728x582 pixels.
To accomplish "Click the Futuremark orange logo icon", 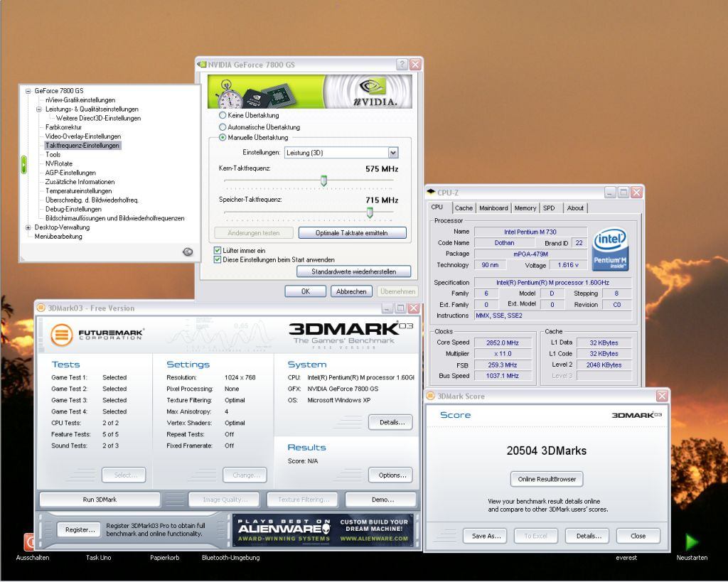I will tap(62, 335).
